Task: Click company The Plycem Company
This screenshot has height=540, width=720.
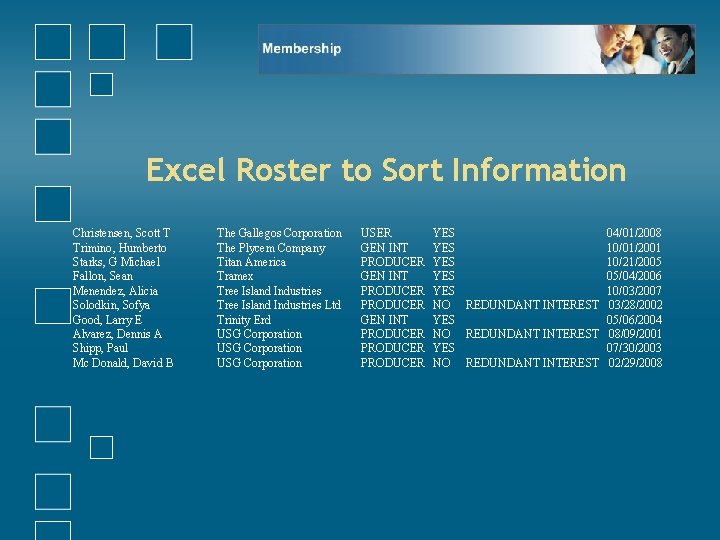Action: pos(271,248)
